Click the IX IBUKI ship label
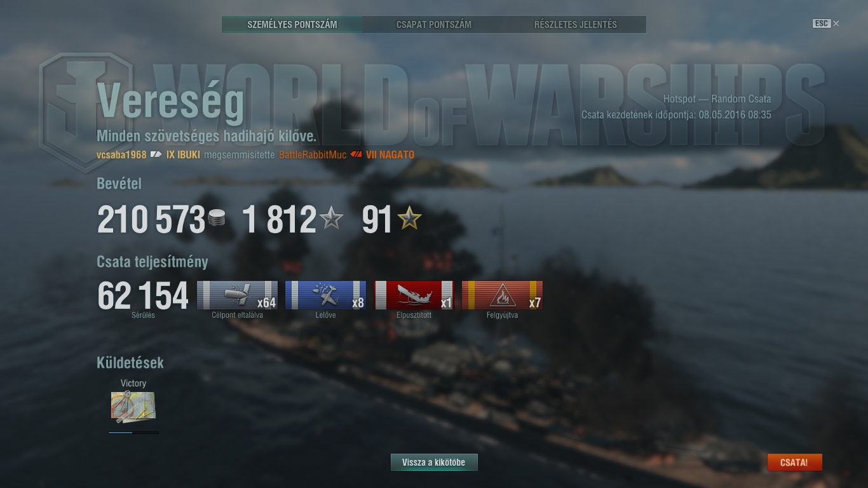868x488 pixels. 183,154
